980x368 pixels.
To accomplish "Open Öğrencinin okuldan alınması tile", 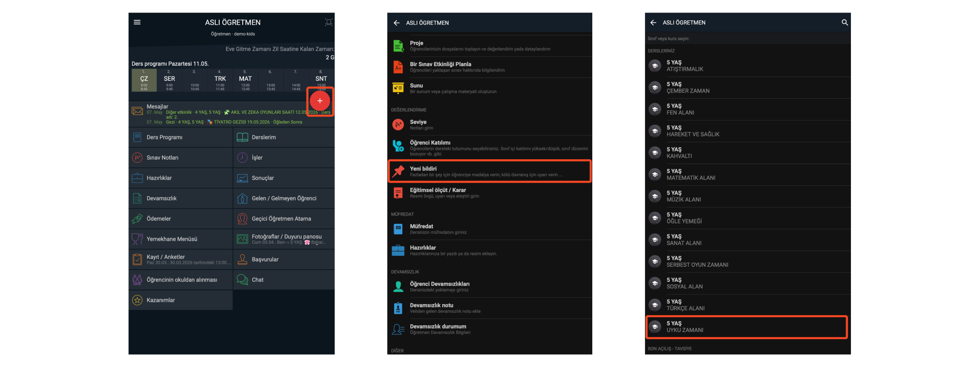I will (181, 279).
